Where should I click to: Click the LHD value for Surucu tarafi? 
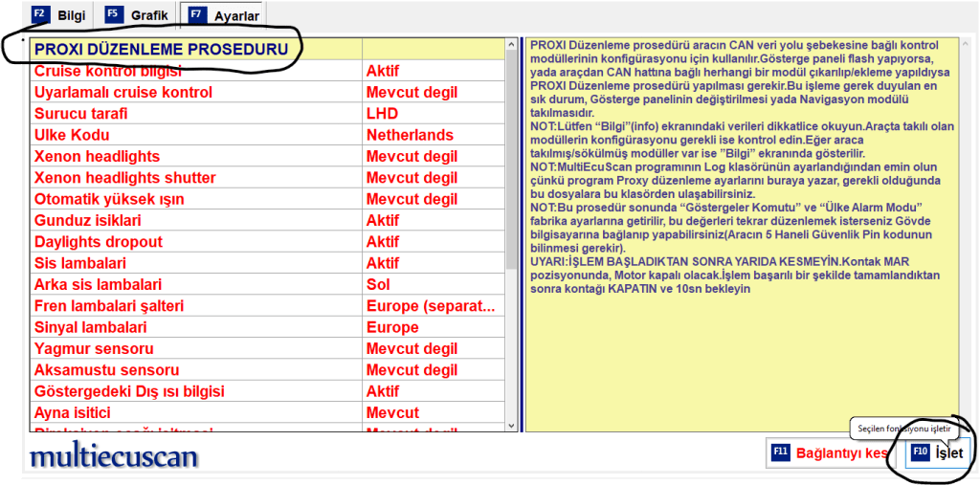(382, 114)
